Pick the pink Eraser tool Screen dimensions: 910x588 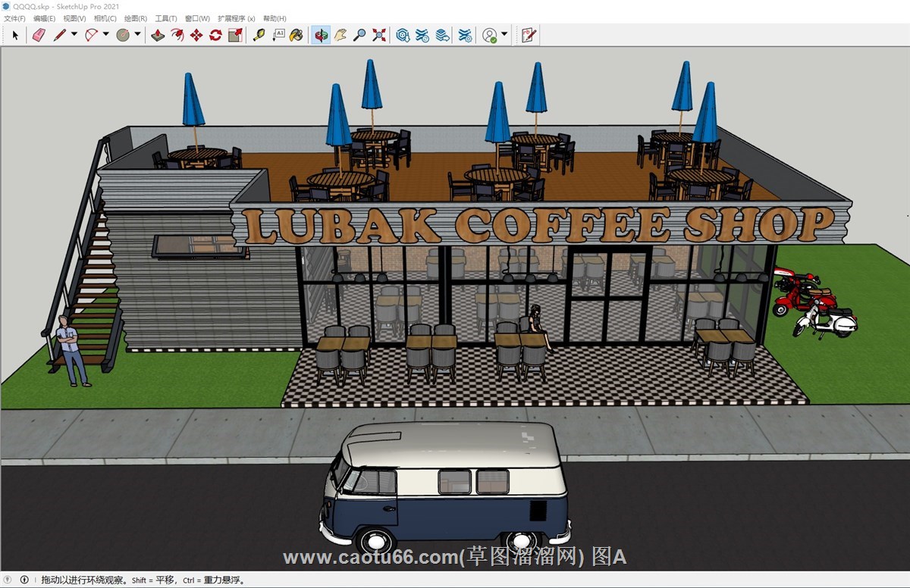tap(39, 35)
